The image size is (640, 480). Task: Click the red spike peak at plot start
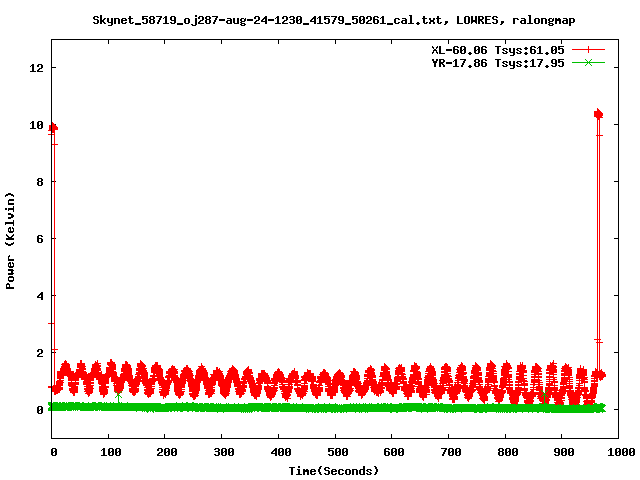point(53,128)
